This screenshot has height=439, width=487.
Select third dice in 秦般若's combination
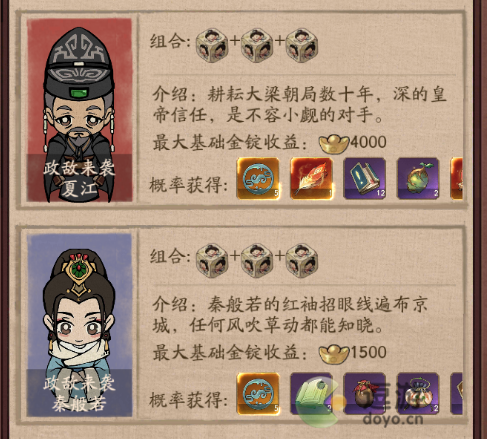point(302,260)
